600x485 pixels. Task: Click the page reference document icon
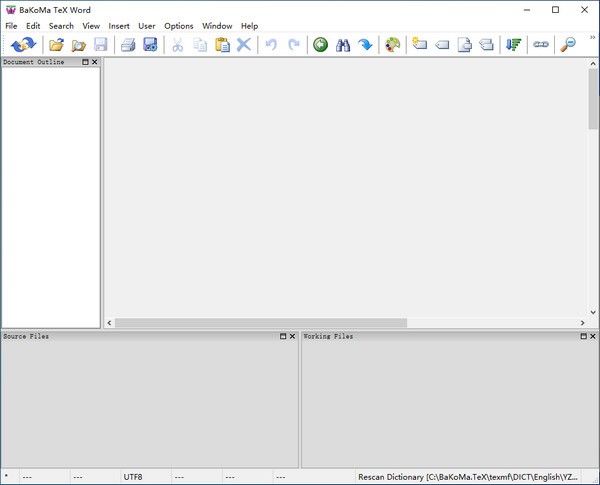pos(465,45)
